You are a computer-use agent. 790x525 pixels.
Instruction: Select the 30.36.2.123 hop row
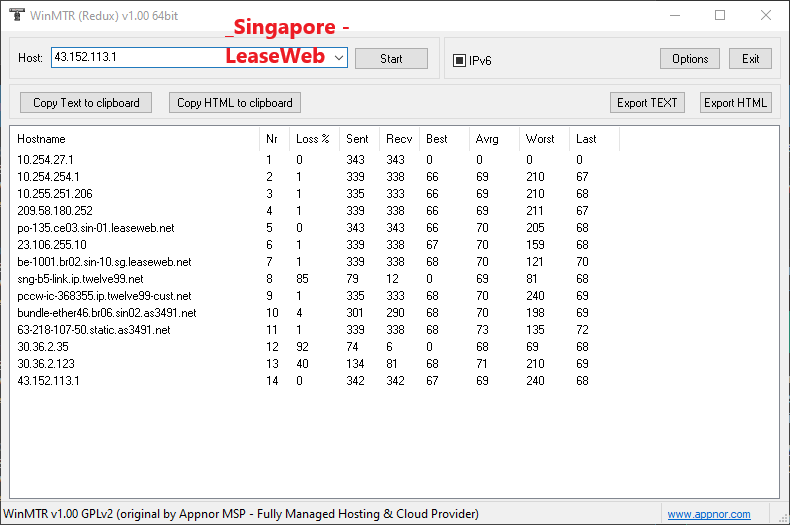tap(315, 364)
